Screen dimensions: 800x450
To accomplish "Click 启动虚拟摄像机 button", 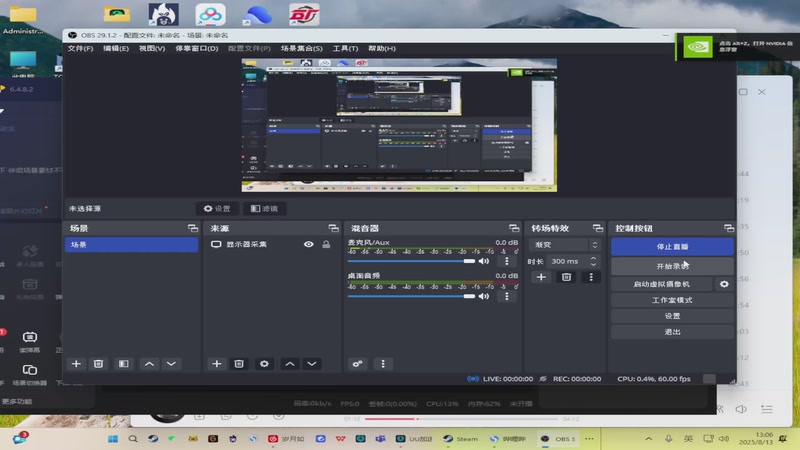I will 661,284.
